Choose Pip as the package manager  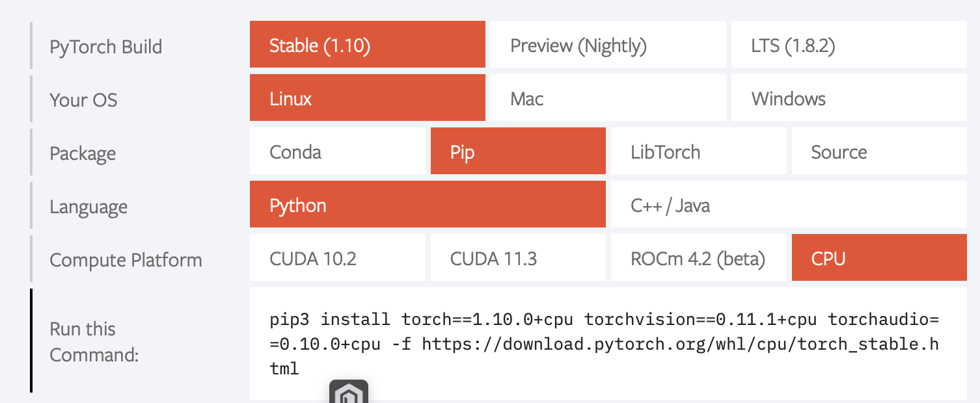(517, 151)
